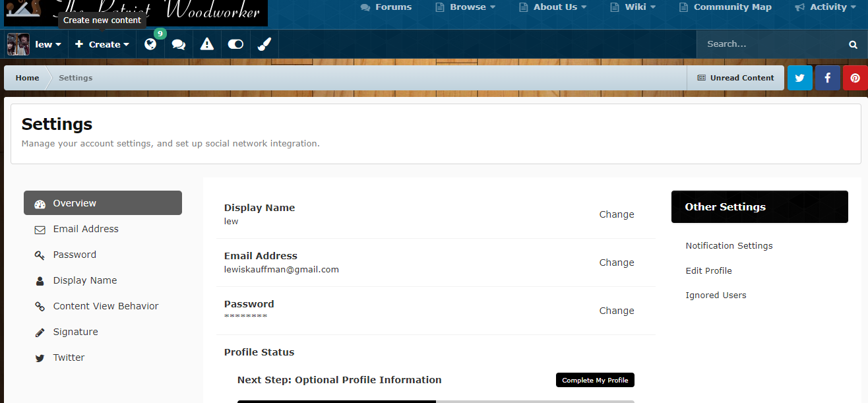The width and height of the screenshot is (868, 403).
Task: Open Notification Settings under Other Settings
Action: [x=729, y=245]
